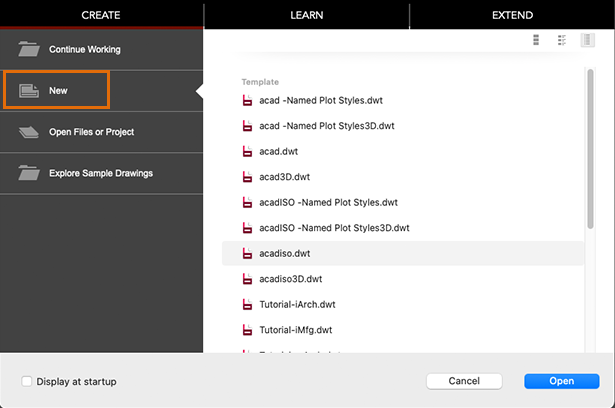Enable the Display at startup checkbox
615x408 pixels.
click(27, 381)
